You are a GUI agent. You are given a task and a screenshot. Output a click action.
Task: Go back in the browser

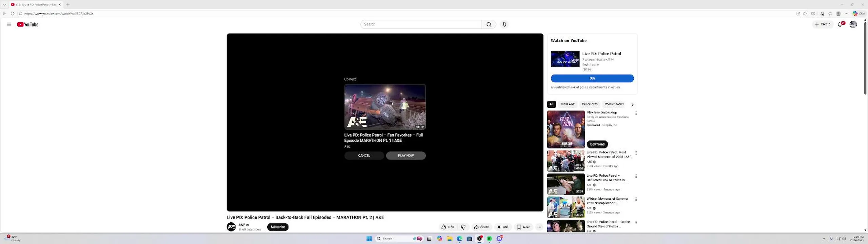click(x=4, y=14)
